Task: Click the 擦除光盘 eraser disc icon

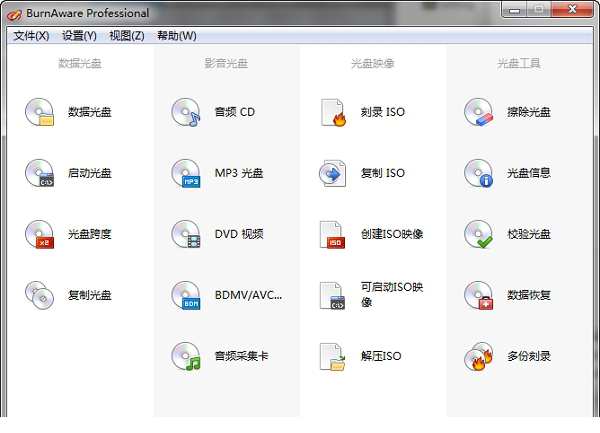Action: (479, 112)
